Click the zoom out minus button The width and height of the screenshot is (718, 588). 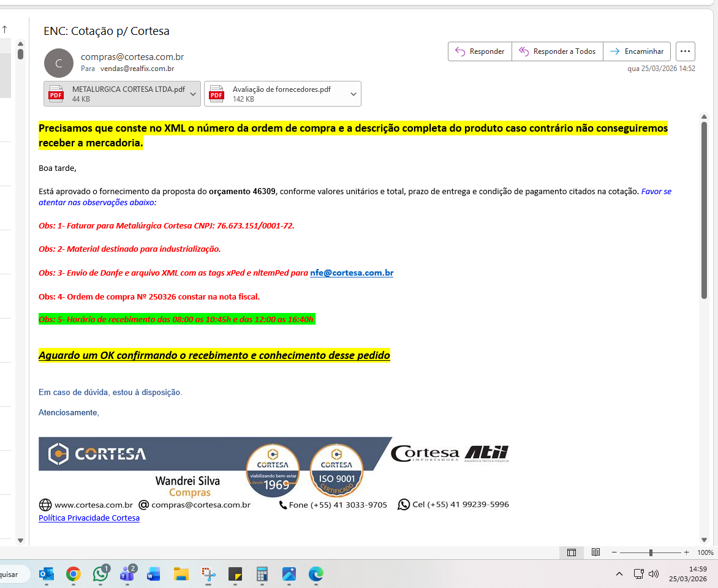point(614,552)
